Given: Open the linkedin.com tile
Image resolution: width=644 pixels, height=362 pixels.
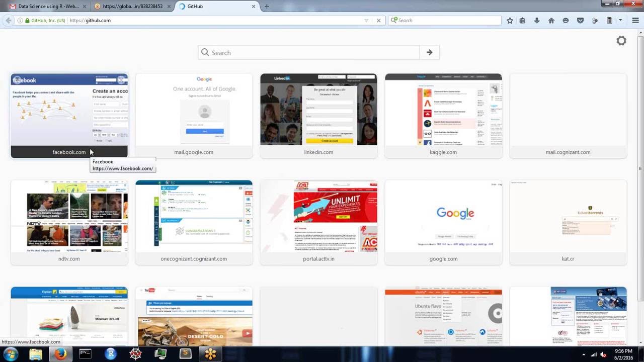Looking at the screenshot, I should click(318, 116).
